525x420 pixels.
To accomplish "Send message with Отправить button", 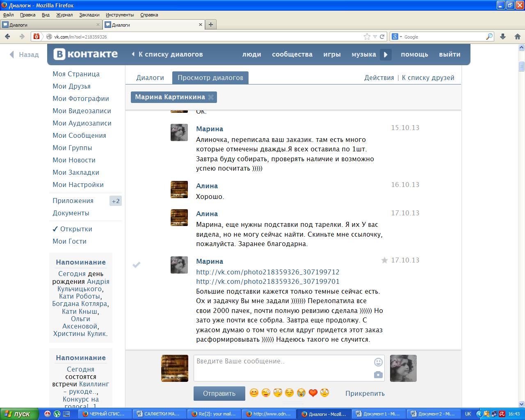I will (x=219, y=393).
